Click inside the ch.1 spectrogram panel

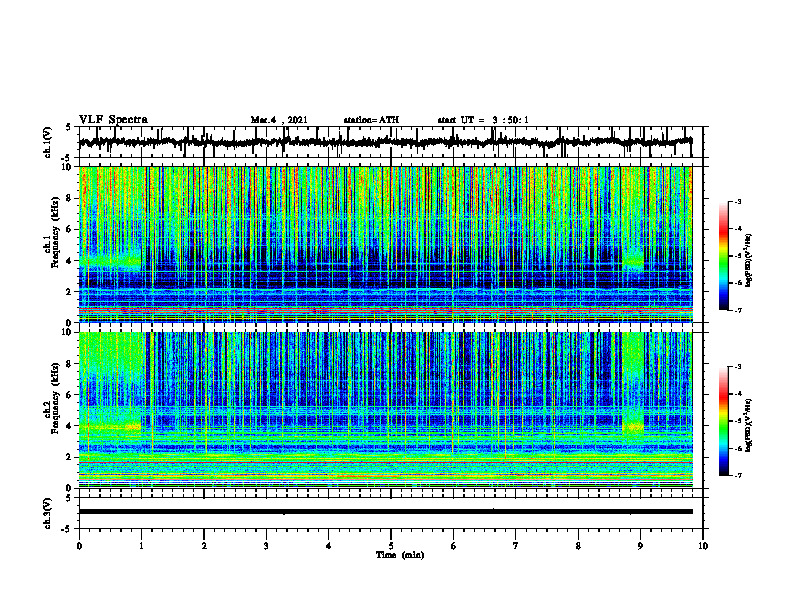click(x=386, y=244)
